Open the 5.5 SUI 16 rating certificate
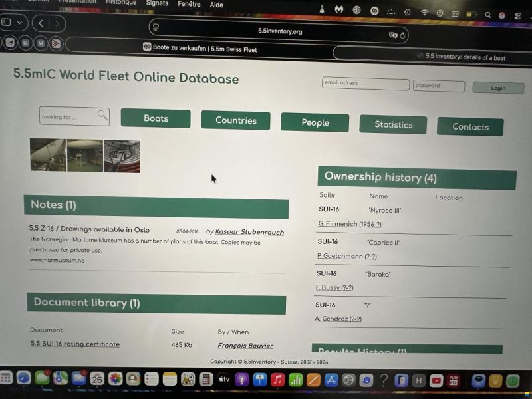This screenshot has height=399, width=532. tap(75, 344)
